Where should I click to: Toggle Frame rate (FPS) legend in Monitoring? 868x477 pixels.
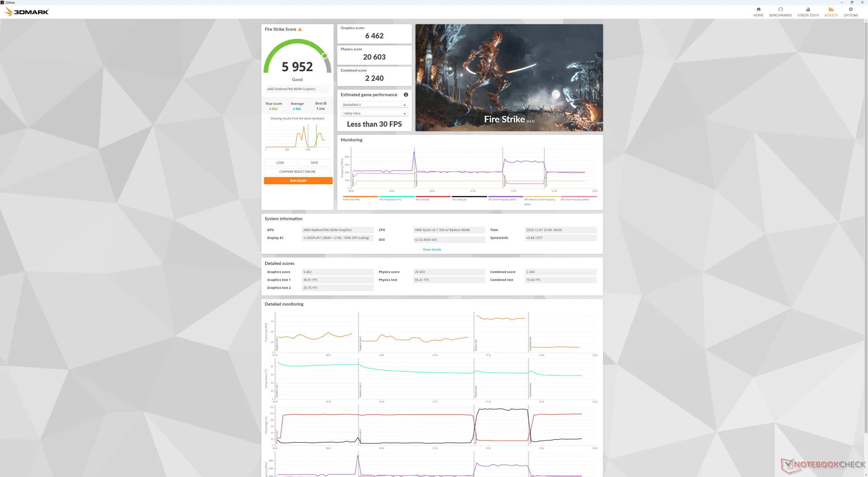tap(351, 200)
